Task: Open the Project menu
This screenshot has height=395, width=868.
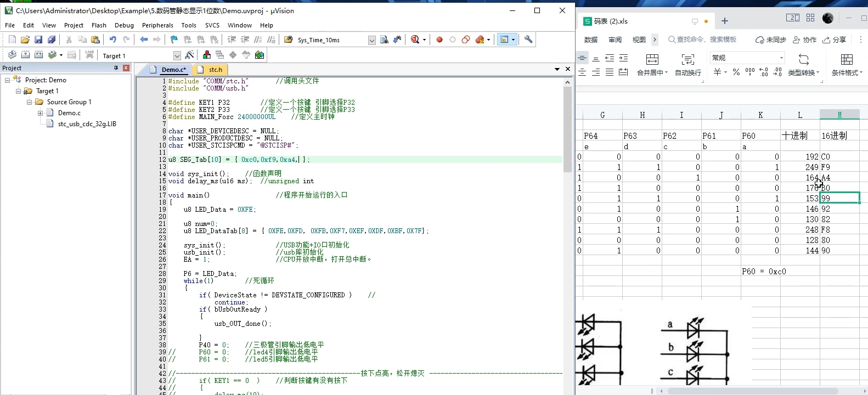Action: pyautogui.click(x=74, y=25)
